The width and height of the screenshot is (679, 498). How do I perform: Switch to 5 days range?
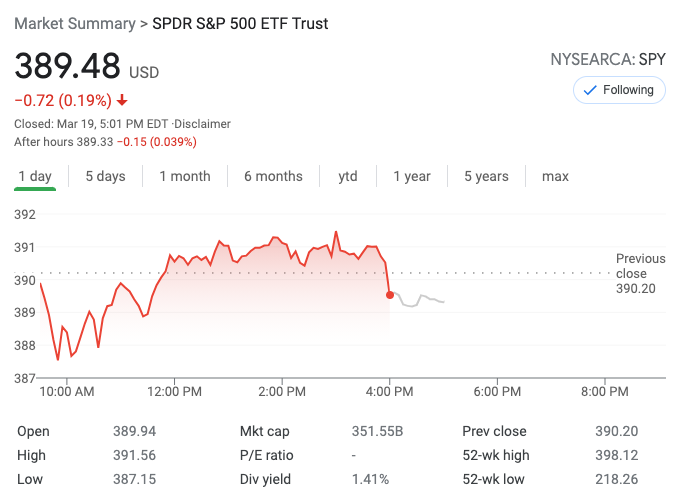[105, 176]
